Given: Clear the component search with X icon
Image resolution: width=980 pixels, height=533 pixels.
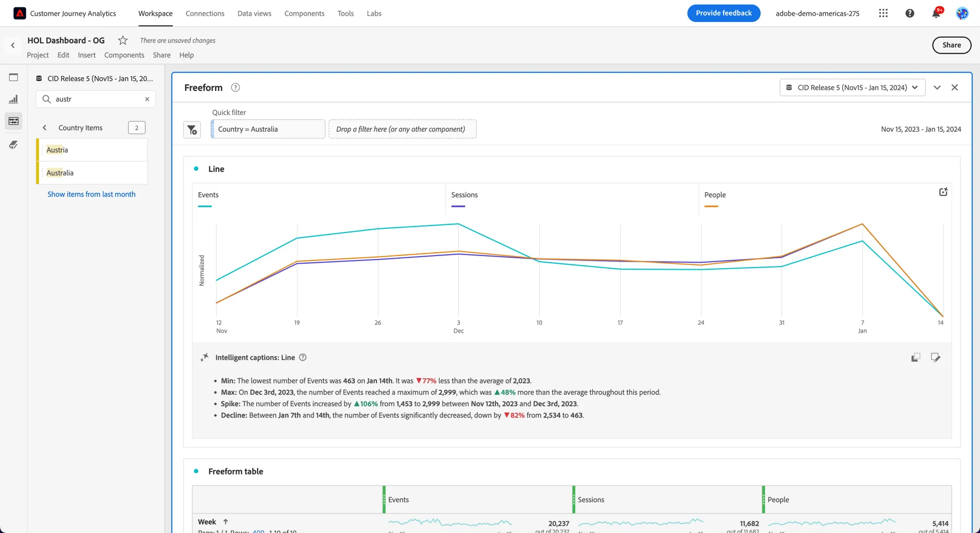Looking at the screenshot, I should pos(147,99).
